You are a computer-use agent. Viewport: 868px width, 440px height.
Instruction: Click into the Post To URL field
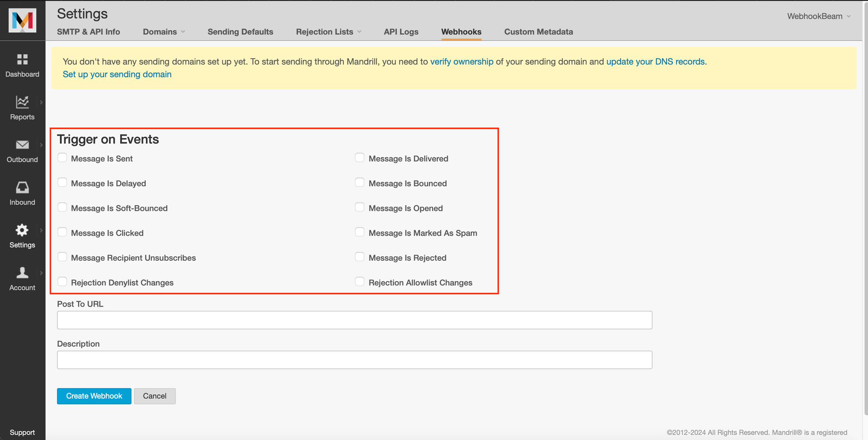(354, 320)
